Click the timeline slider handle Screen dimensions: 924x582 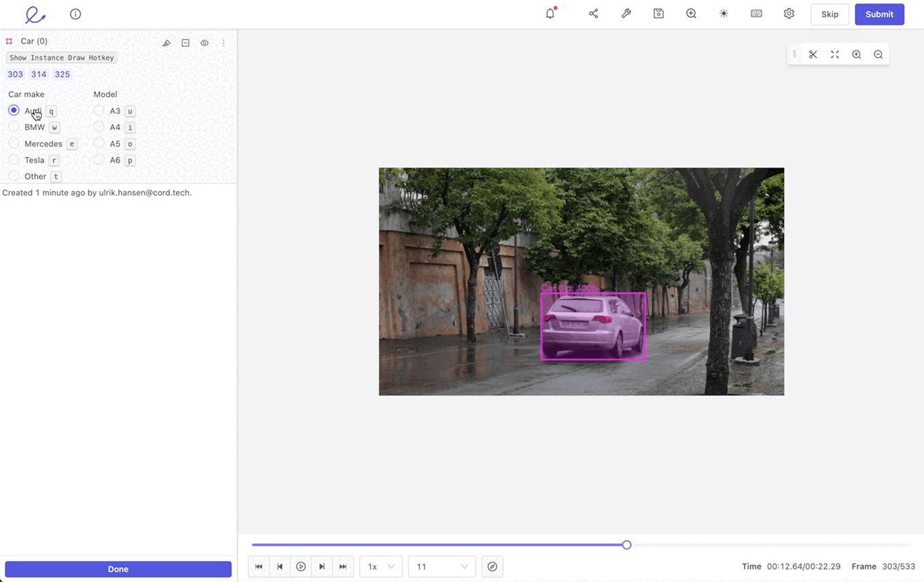(626, 544)
